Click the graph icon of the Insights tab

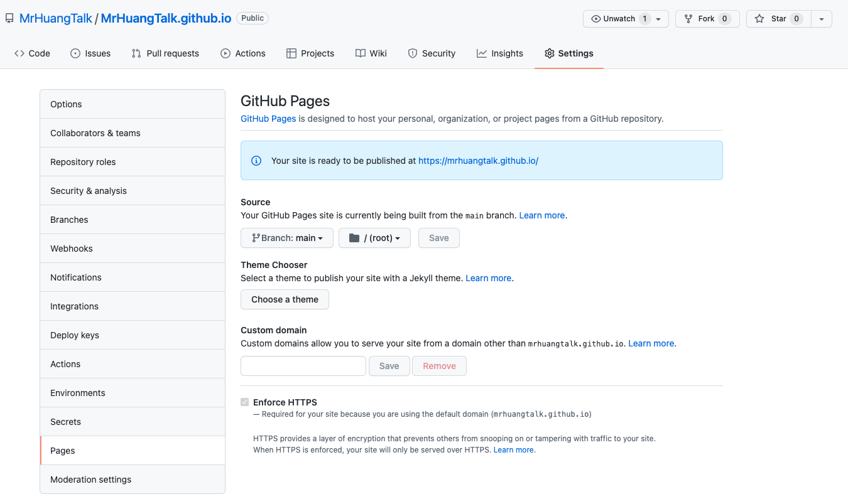point(482,53)
